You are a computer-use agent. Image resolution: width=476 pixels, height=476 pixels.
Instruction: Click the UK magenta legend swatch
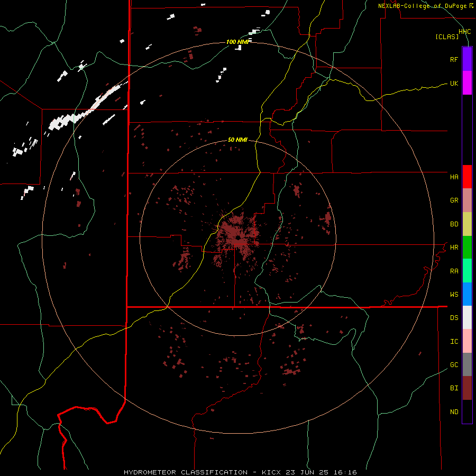point(467,83)
